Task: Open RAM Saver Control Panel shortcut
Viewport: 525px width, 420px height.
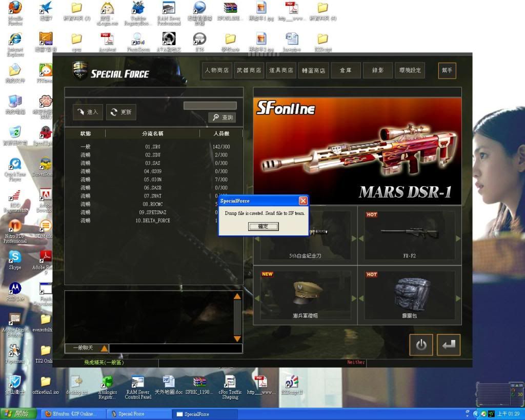Action: [x=138, y=388]
